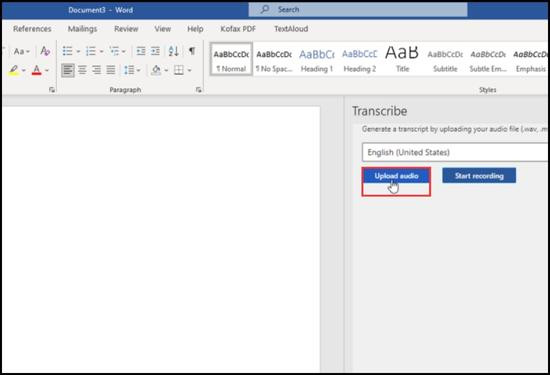Click the Borders grid icon

(179, 70)
